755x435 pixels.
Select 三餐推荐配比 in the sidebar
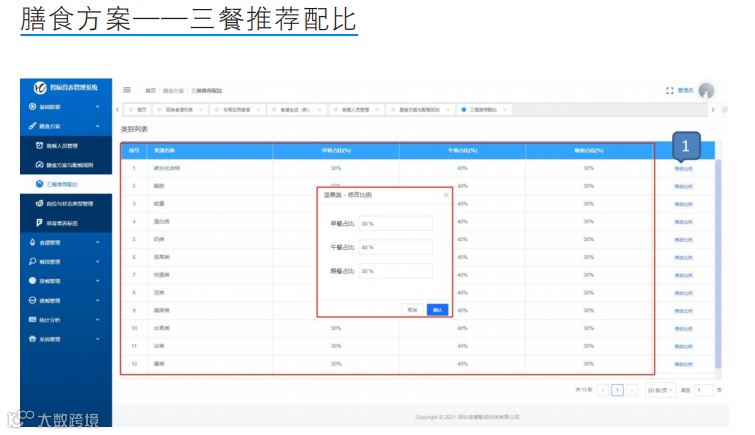(x=66, y=184)
